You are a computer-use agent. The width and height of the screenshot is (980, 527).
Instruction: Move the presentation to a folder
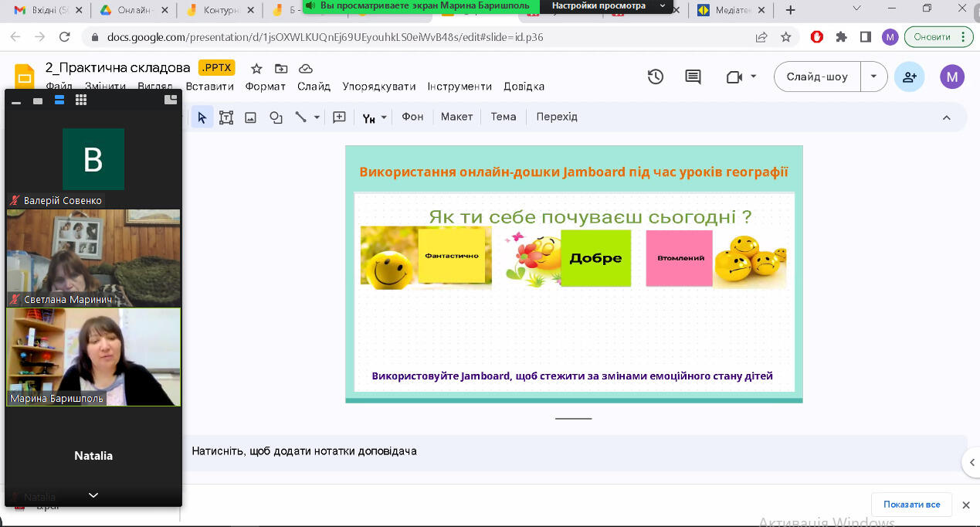tap(281, 69)
